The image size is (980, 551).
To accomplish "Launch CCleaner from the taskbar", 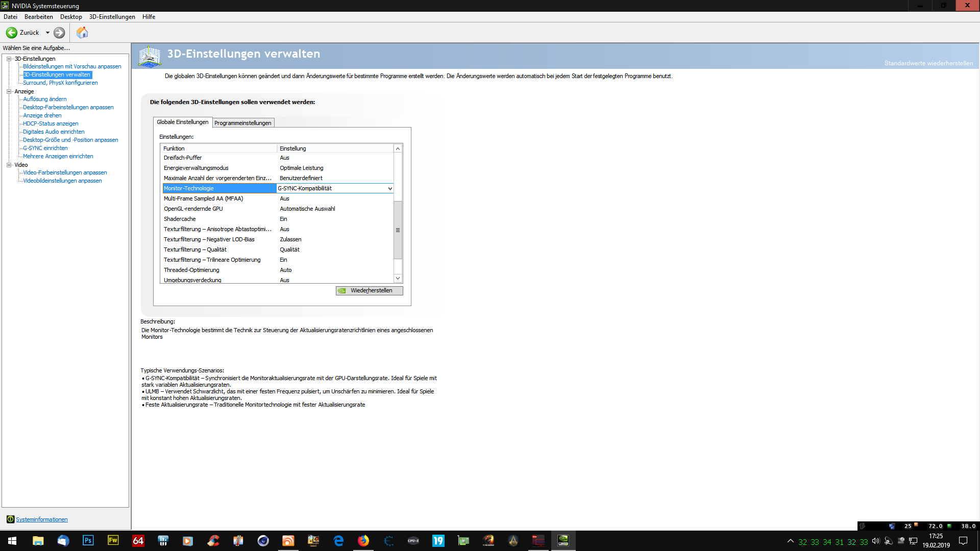I will [213, 541].
